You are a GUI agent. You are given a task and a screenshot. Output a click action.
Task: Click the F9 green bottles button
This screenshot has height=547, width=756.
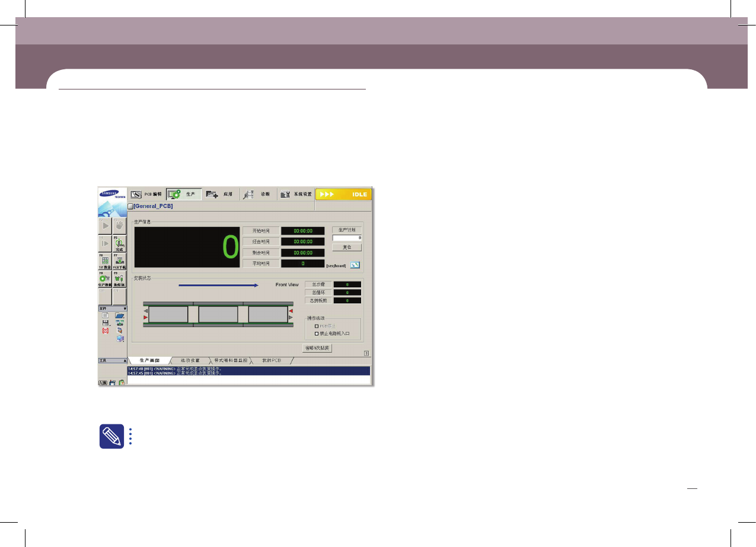click(x=119, y=279)
